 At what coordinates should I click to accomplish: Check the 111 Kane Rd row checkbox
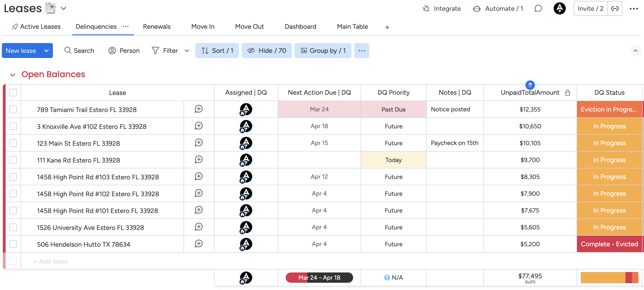tap(13, 160)
